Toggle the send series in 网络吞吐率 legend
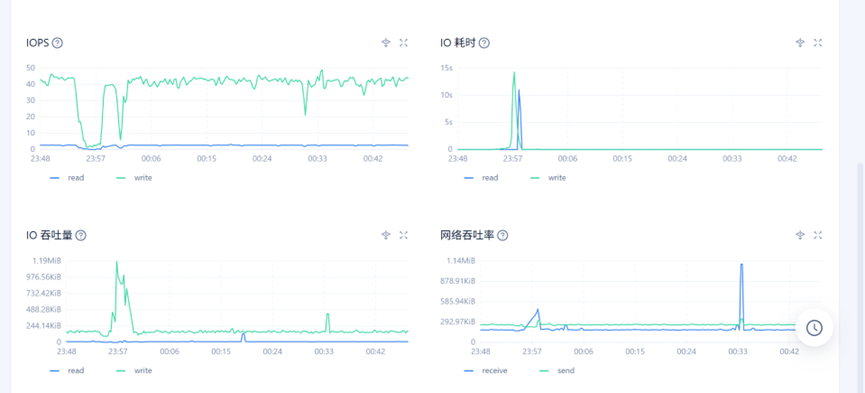Screen dimensions: 865x393 (x=557, y=370)
